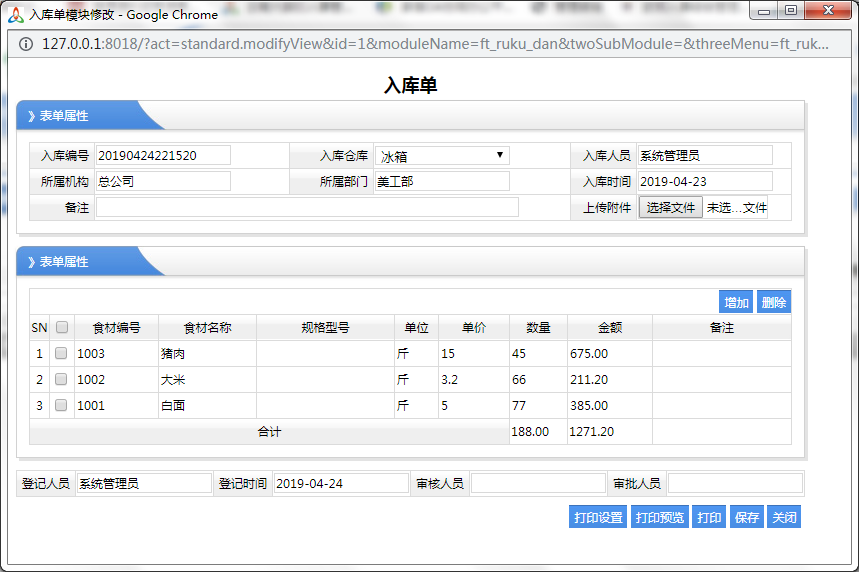Click the 增加 button to add row
Viewport: 859px width, 572px height.
[736, 302]
